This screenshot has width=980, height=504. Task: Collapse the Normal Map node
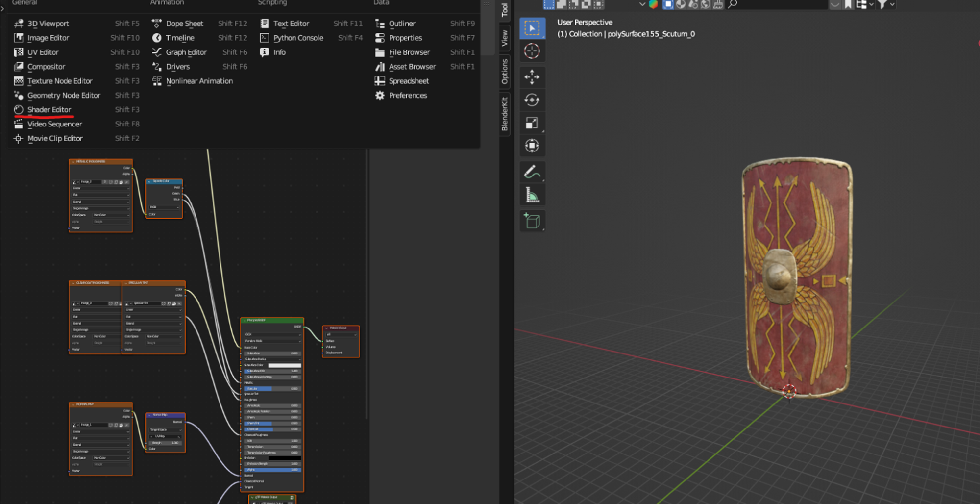click(149, 415)
